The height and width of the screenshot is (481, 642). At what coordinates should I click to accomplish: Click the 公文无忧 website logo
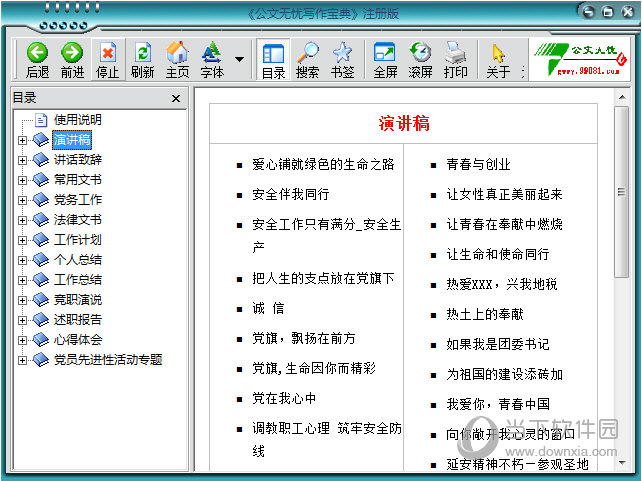(580, 59)
